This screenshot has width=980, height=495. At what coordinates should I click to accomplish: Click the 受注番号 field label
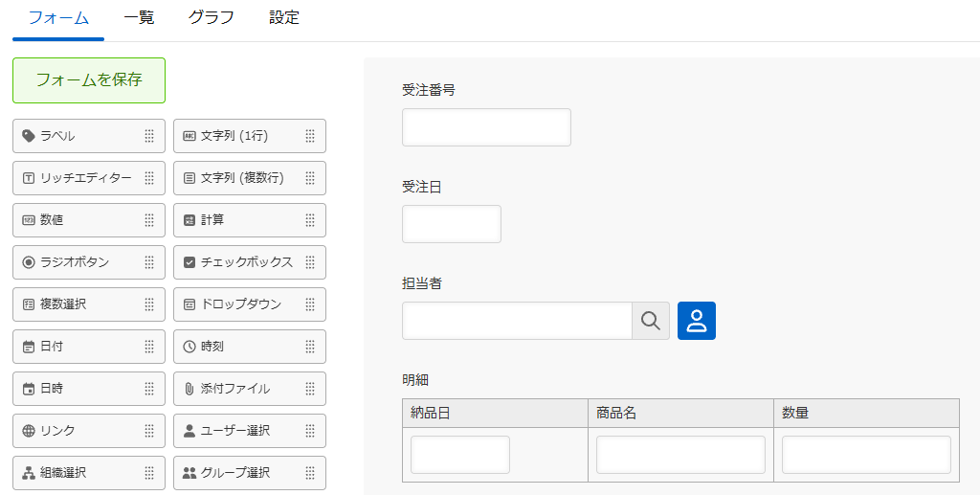pyautogui.click(x=429, y=90)
